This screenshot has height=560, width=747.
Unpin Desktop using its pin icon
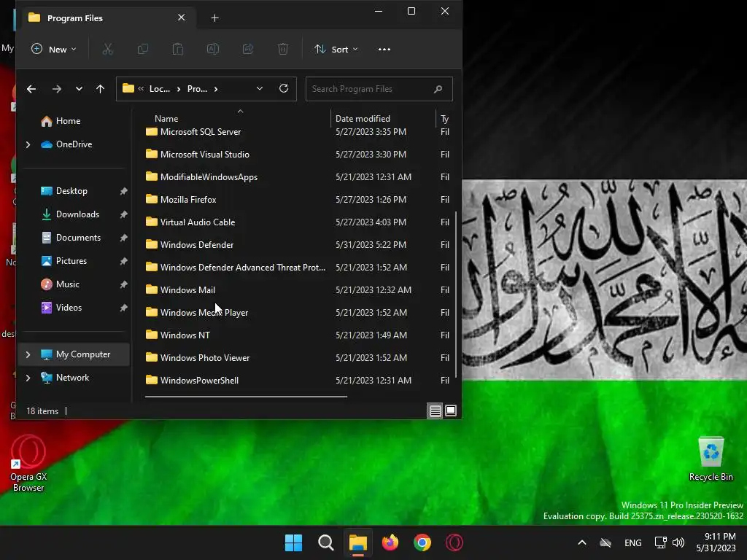pos(123,191)
